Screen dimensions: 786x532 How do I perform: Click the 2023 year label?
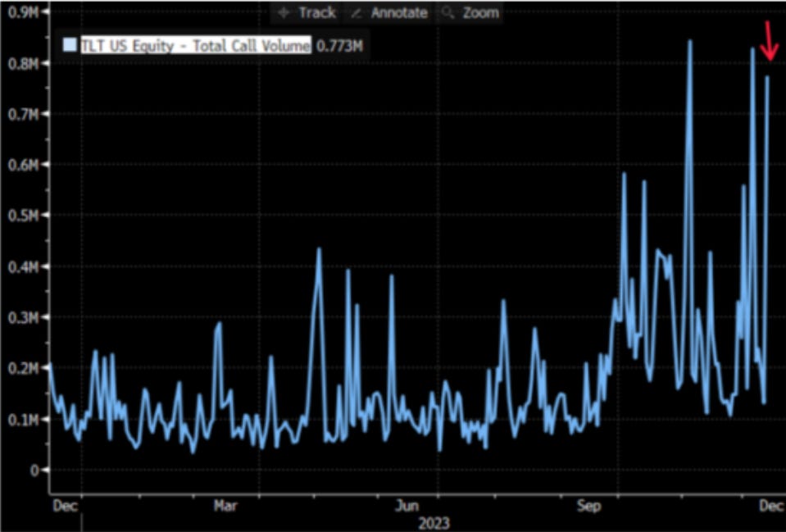coord(434,523)
